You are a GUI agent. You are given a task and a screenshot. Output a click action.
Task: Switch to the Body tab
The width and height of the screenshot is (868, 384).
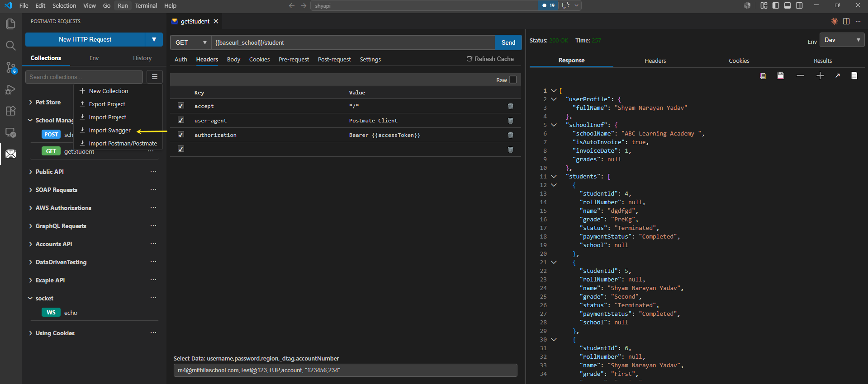tap(233, 60)
